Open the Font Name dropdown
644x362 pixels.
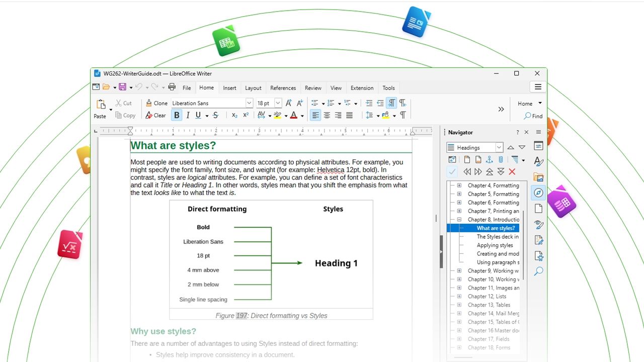click(x=249, y=103)
